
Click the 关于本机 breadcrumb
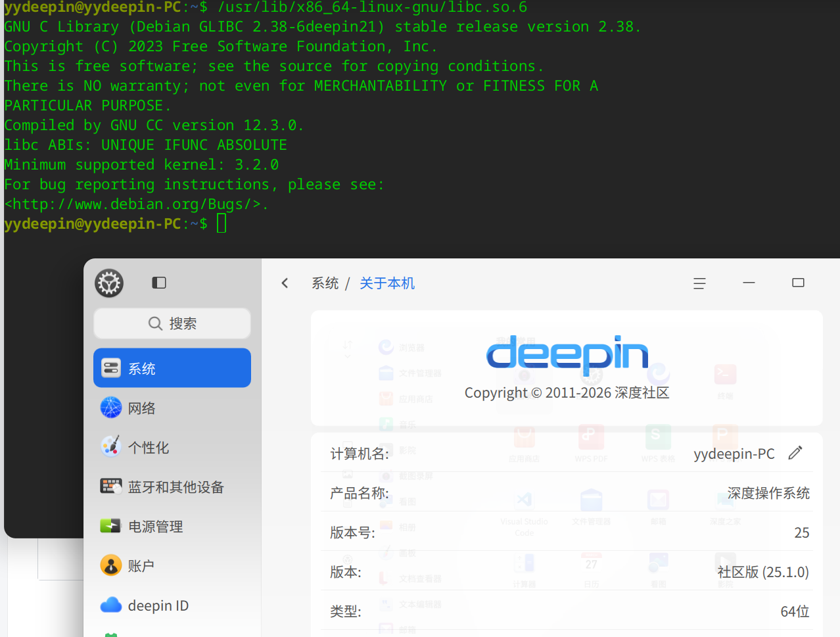pyautogui.click(x=387, y=283)
